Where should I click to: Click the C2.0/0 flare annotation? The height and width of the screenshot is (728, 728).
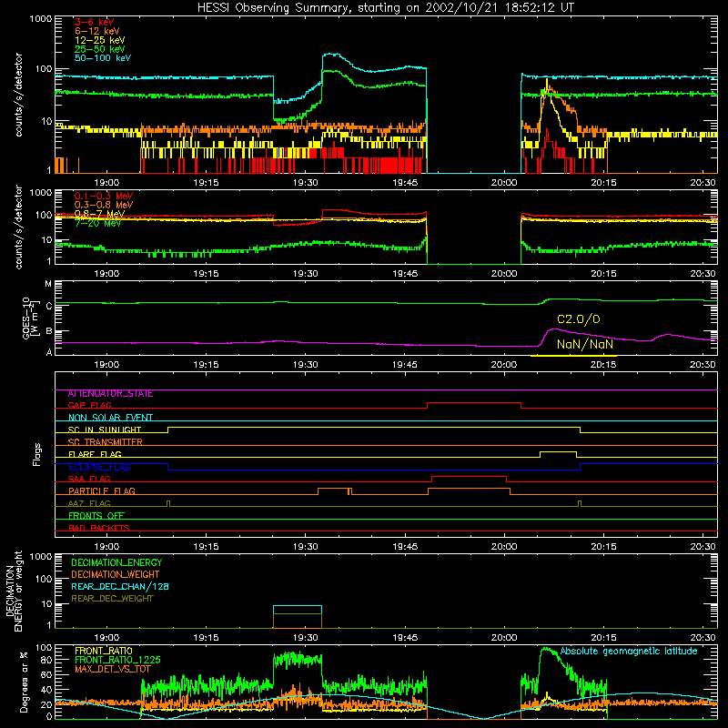tap(579, 319)
